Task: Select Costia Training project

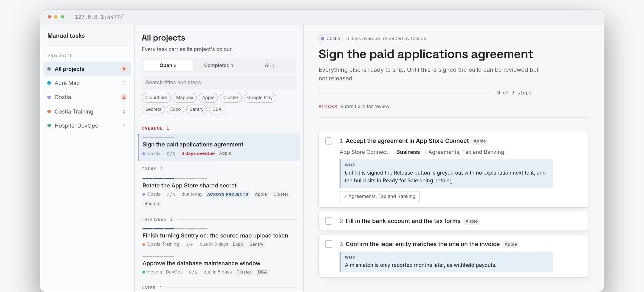Action: point(87,111)
